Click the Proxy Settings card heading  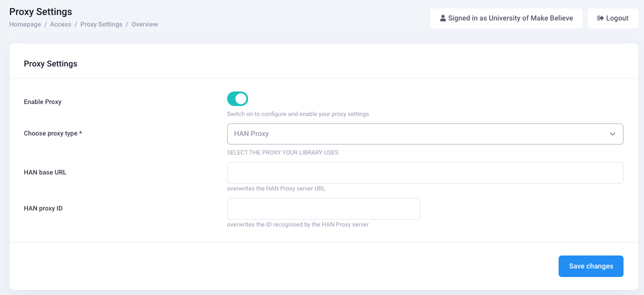(x=50, y=64)
